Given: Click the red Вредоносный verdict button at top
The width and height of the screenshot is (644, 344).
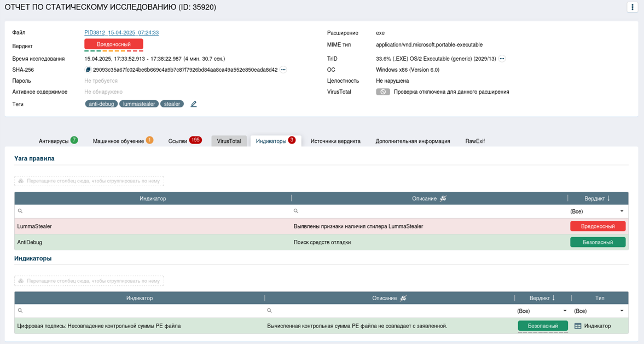Looking at the screenshot, I should click(x=114, y=44).
